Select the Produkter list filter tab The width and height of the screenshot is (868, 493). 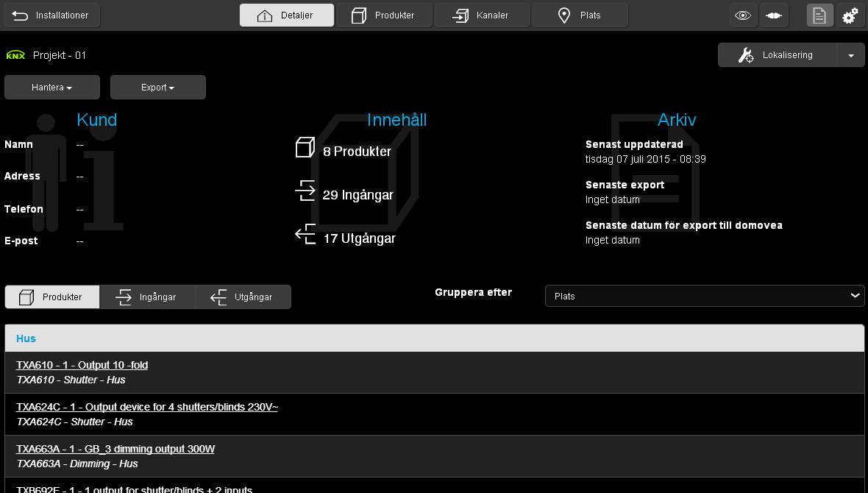click(x=52, y=297)
